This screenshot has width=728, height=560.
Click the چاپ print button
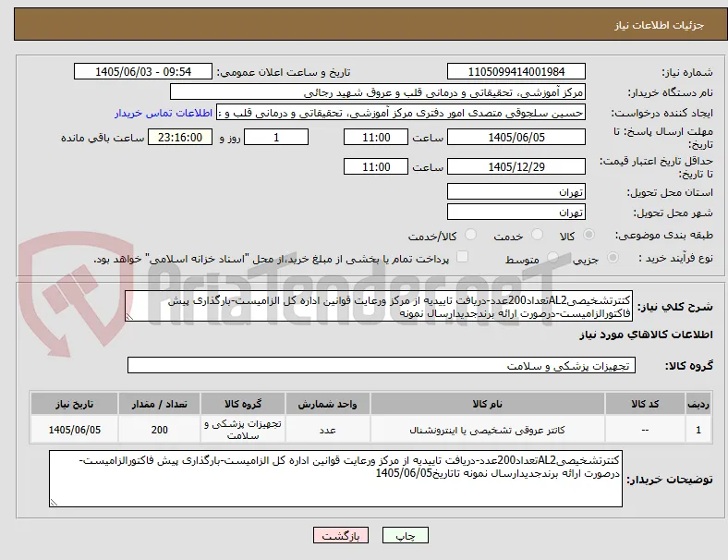pos(406,535)
